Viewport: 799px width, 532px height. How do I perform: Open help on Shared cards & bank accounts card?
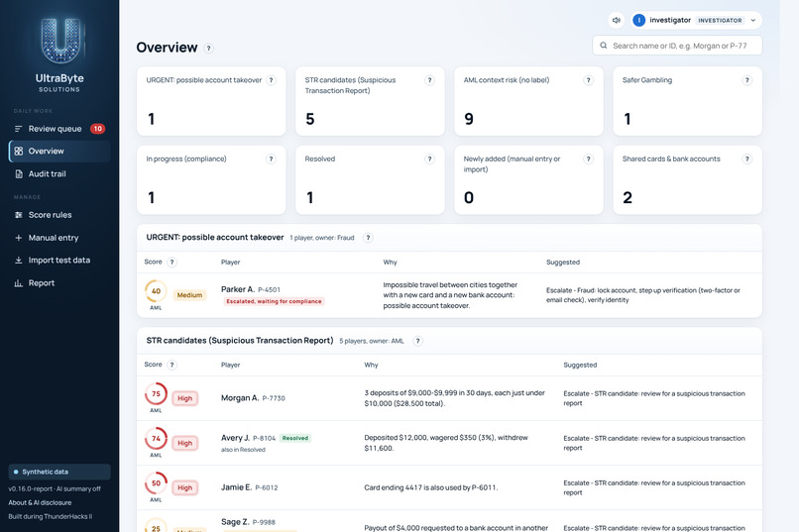[747, 159]
